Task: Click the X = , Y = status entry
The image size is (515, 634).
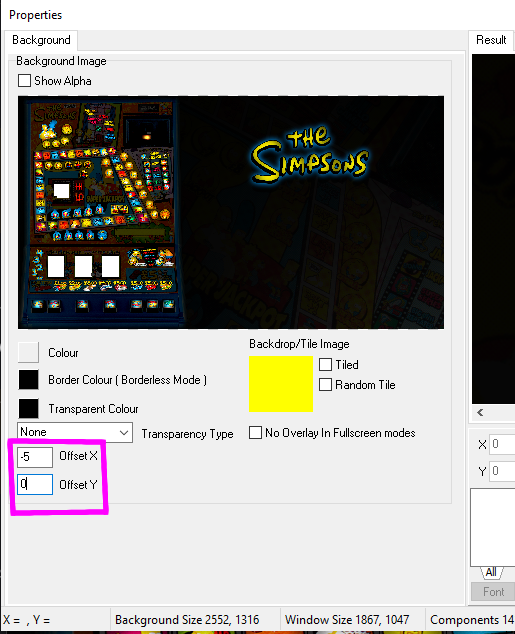Action: click(x=27, y=620)
